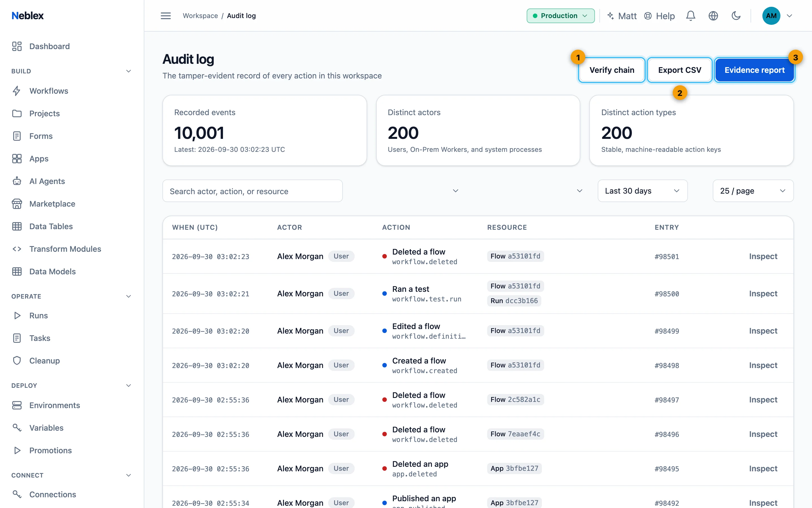Image resolution: width=812 pixels, height=508 pixels.
Task: Generate the Evidence report
Action: click(x=754, y=70)
